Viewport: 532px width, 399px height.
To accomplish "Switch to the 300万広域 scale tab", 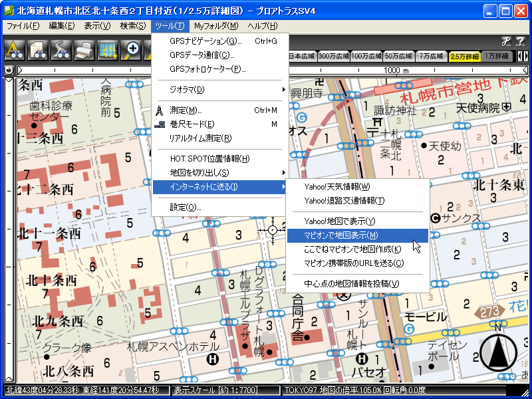I will pyautogui.click(x=333, y=57).
